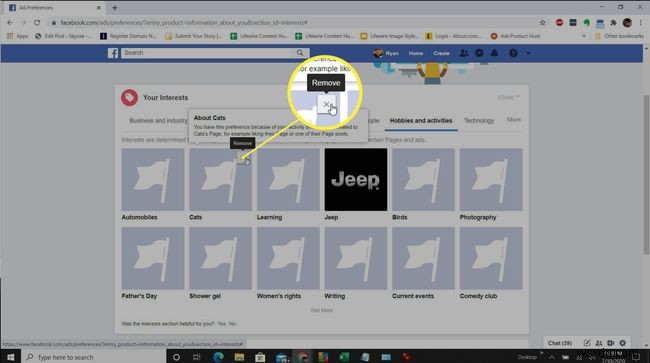
Task: Open Microsoft Store from taskbar
Action: click(x=260, y=357)
